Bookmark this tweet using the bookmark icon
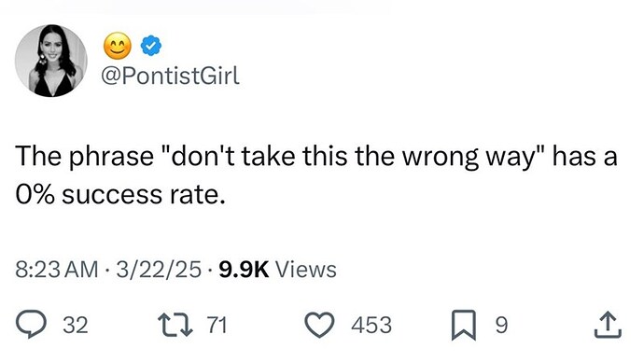The image size is (644, 362). (x=464, y=326)
